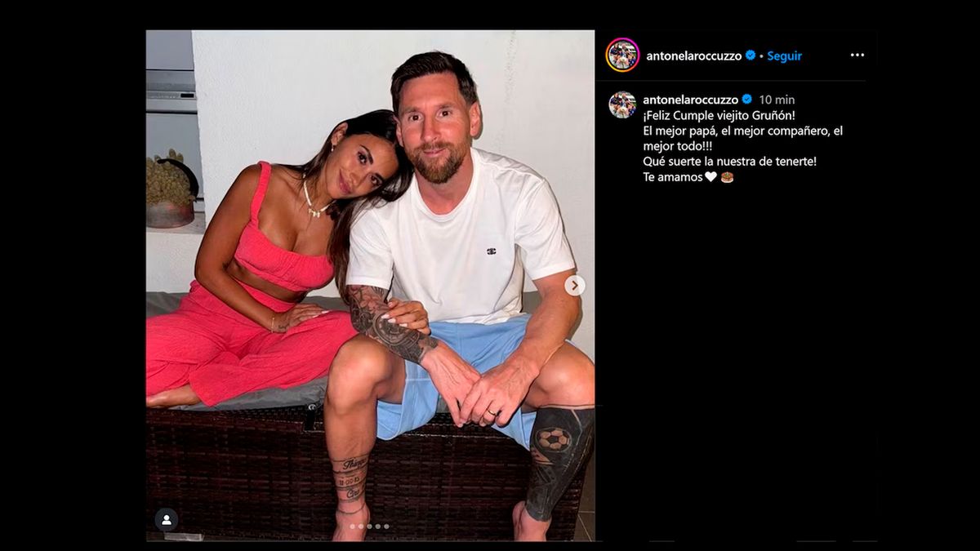This screenshot has height=551, width=980.
Task: Select the third carousel indicator dot
Action: [369, 527]
